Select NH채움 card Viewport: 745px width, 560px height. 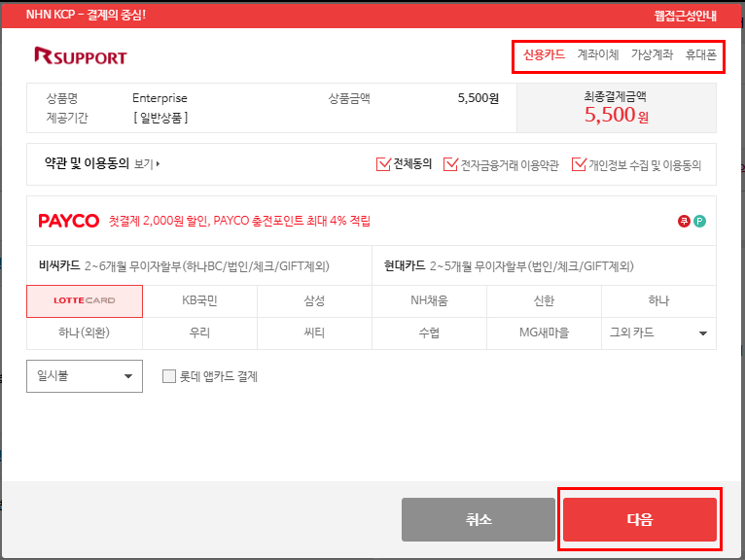click(x=430, y=301)
